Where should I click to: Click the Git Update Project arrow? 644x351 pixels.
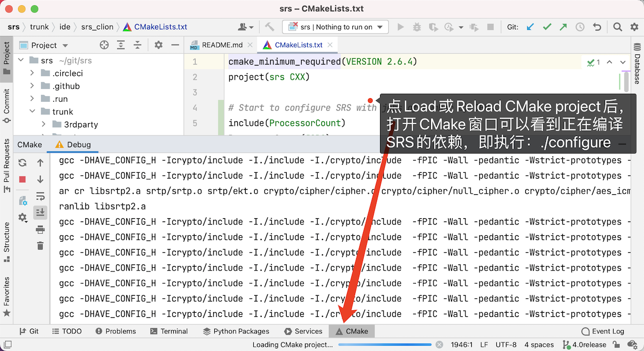[x=530, y=27]
